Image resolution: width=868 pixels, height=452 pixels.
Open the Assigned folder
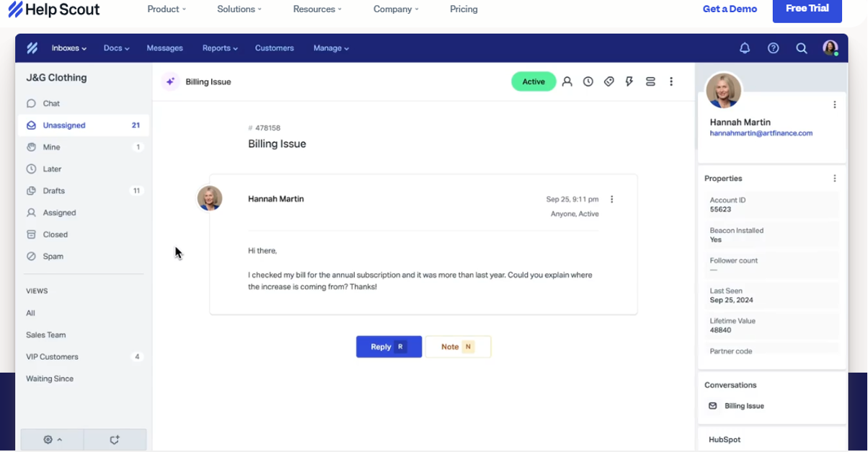[x=83, y=213]
